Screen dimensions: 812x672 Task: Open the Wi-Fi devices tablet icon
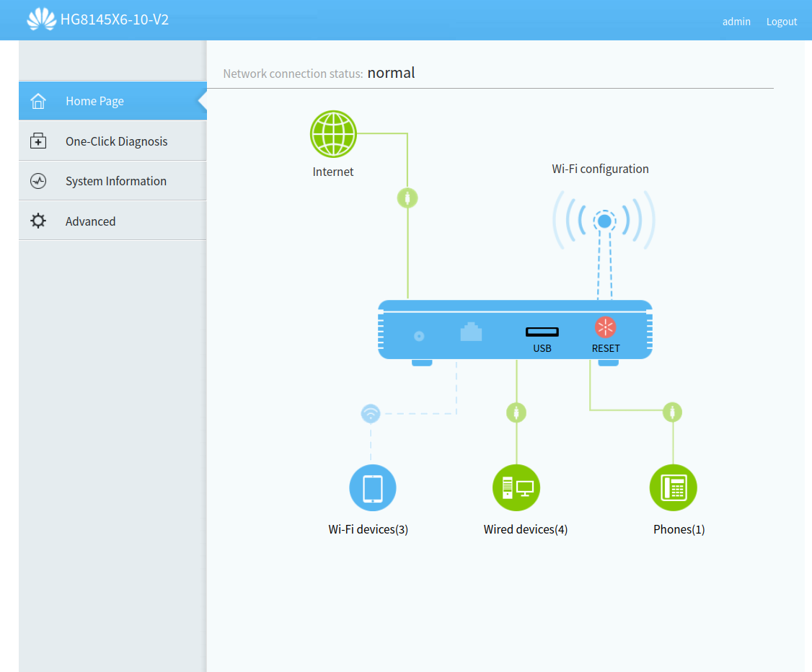[x=372, y=487]
